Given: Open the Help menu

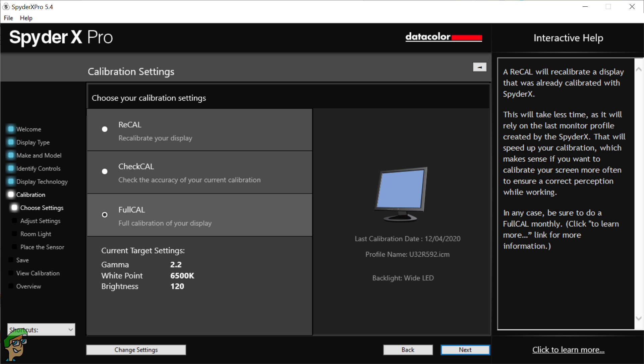Looking at the screenshot, I should pos(26,18).
